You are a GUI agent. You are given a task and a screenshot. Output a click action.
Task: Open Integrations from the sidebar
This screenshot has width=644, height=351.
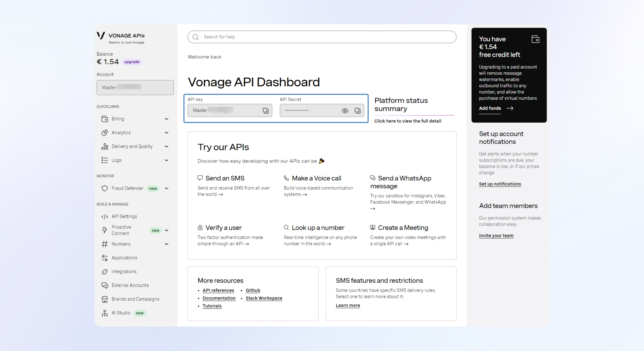click(x=124, y=272)
